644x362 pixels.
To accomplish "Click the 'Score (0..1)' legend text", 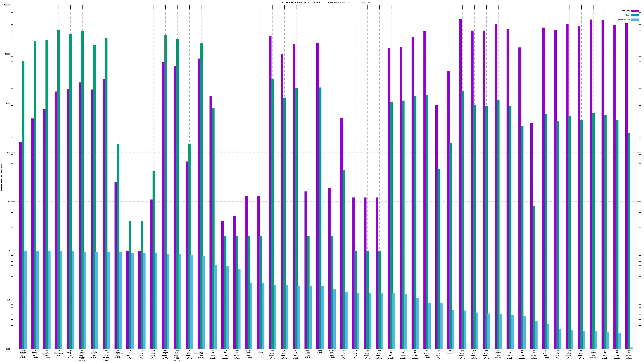I will [624, 20].
